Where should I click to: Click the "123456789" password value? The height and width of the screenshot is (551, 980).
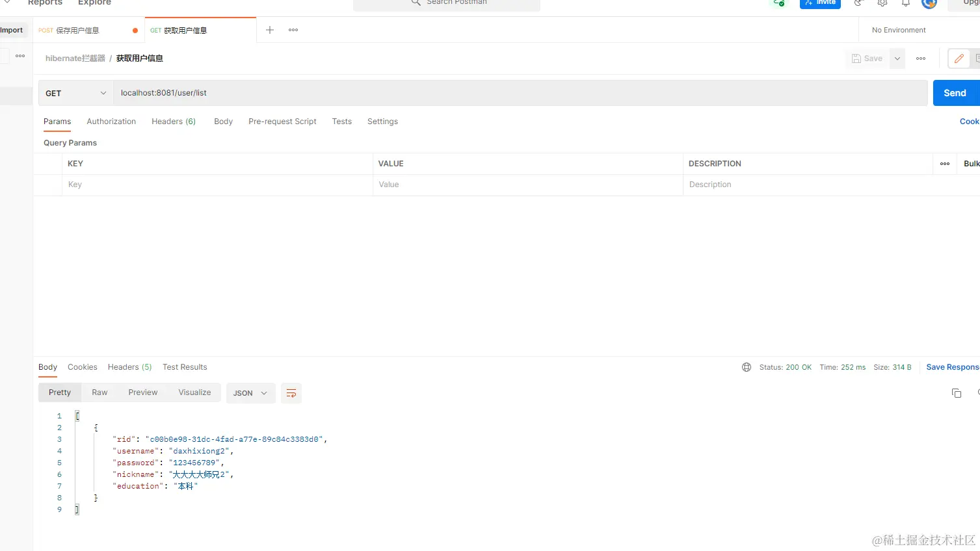(x=194, y=463)
